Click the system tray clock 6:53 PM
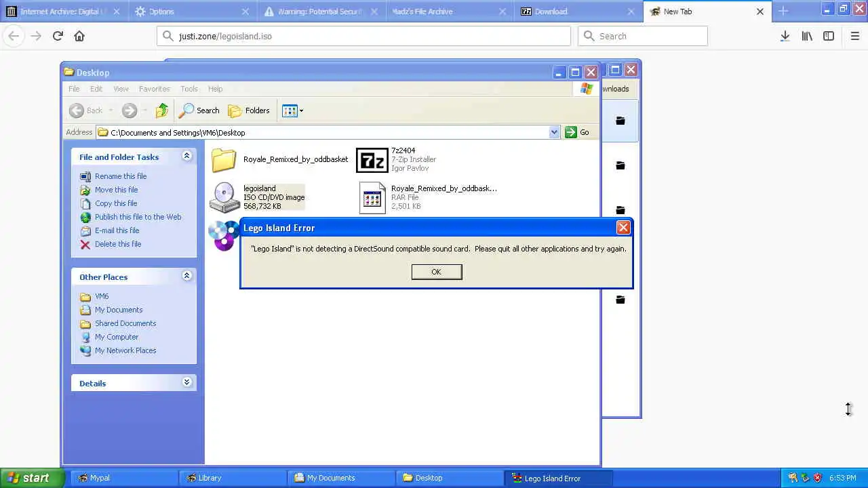 [x=842, y=478]
